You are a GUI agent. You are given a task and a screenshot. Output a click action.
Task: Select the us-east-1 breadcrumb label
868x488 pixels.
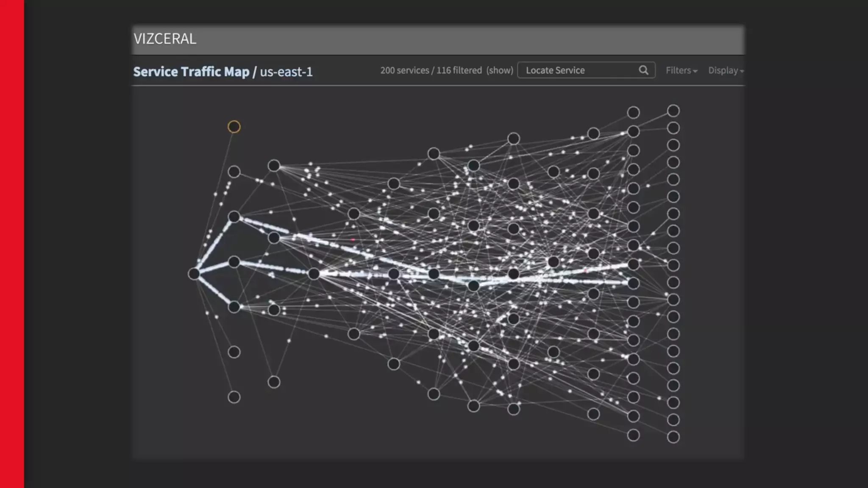286,72
